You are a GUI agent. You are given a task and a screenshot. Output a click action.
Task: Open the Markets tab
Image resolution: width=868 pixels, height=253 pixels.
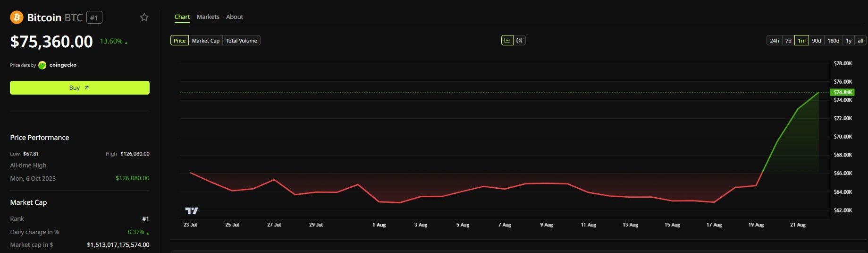tap(208, 17)
